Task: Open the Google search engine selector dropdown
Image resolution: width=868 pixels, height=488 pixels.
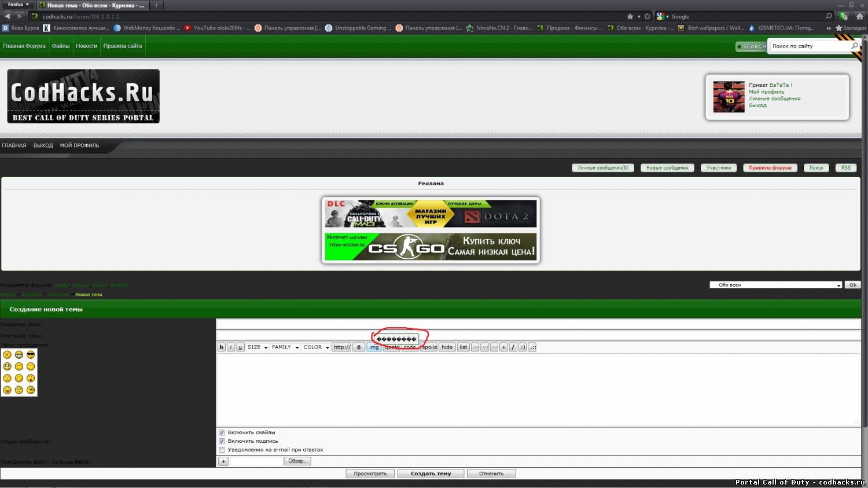Action: [663, 16]
